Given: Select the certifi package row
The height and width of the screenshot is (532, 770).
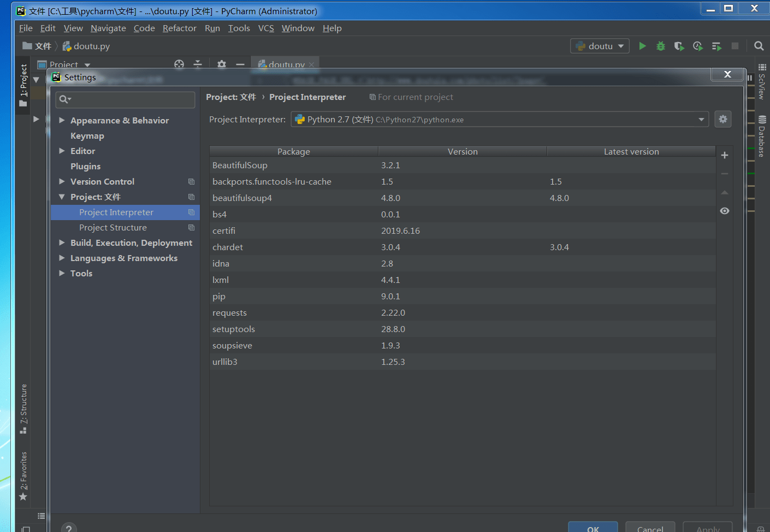Looking at the screenshot, I should [x=463, y=230].
